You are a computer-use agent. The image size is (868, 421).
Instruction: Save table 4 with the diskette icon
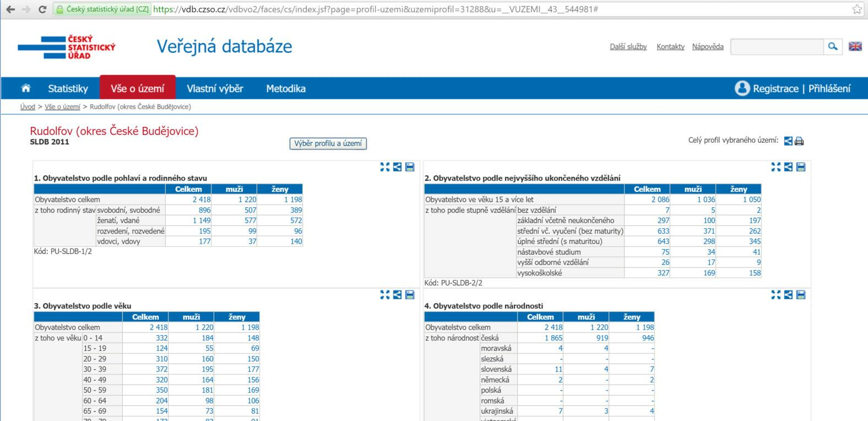[x=801, y=295]
